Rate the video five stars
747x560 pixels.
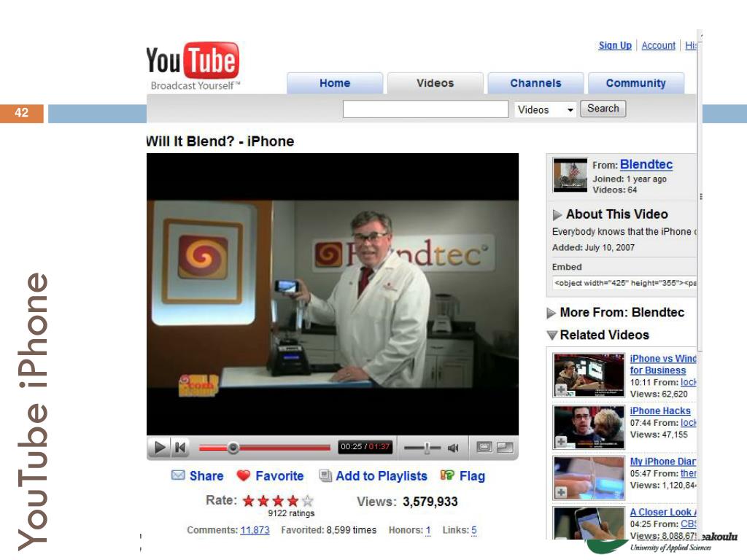308,501
